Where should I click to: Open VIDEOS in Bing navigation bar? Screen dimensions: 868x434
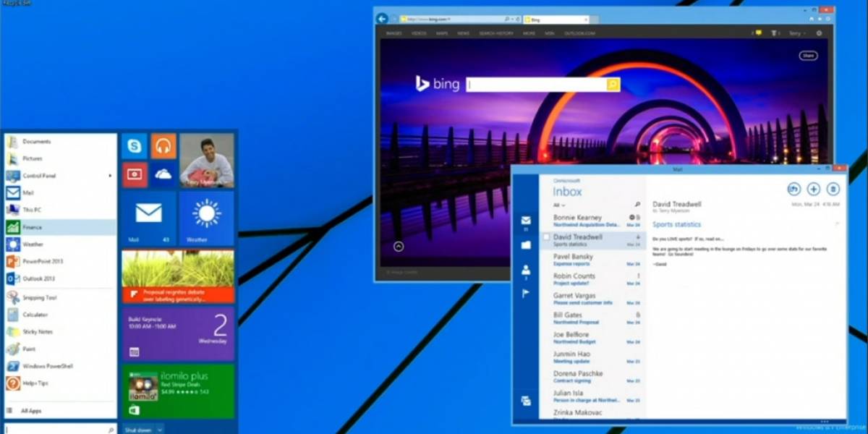coord(420,33)
